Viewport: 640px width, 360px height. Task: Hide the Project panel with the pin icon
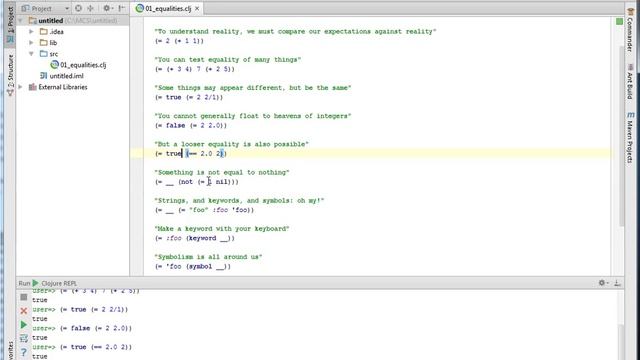(122, 8)
